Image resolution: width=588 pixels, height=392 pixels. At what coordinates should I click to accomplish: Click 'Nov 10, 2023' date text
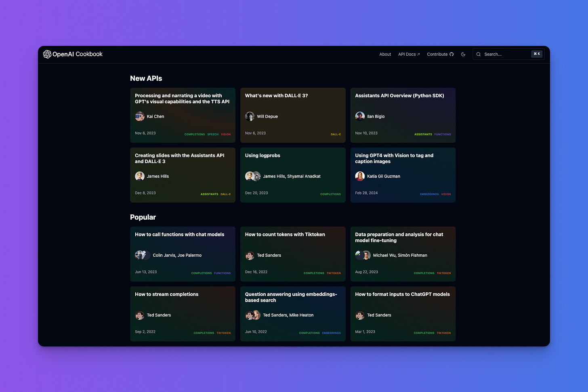[366, 133]
